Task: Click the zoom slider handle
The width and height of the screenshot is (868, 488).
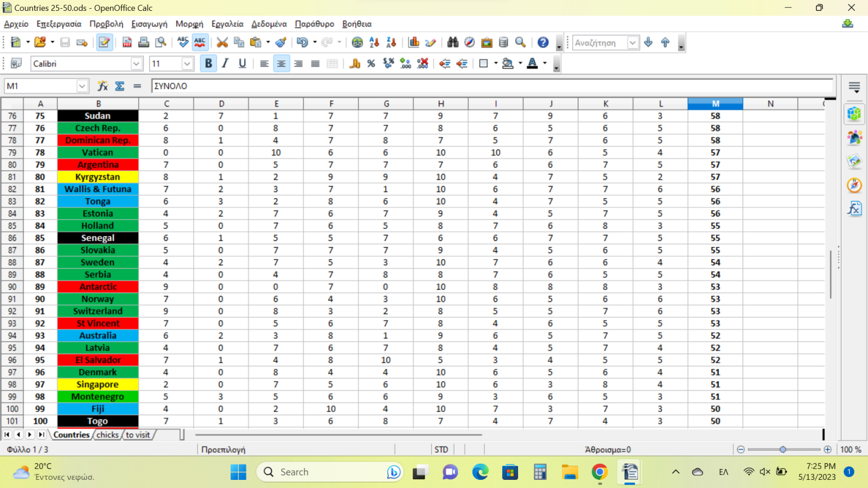Action: pos(783,450)
